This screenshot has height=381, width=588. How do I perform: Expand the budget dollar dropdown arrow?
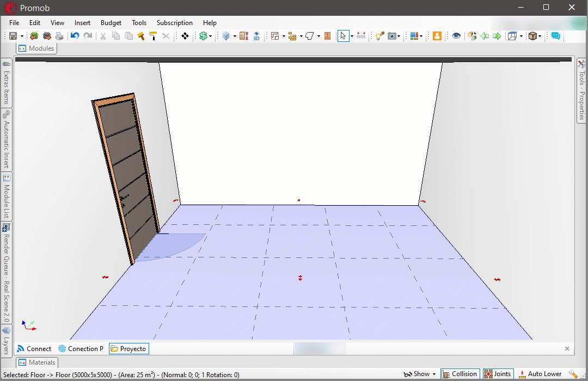[210, 36]
